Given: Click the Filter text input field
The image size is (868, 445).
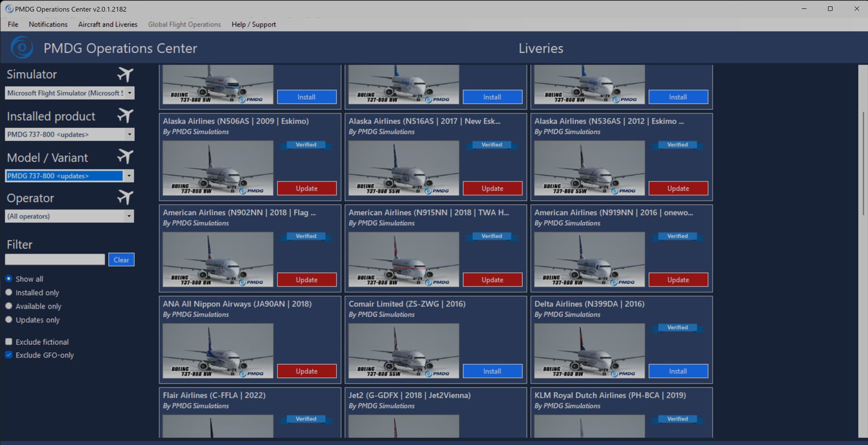Looking at the screenshot, I should pos(55,260).
